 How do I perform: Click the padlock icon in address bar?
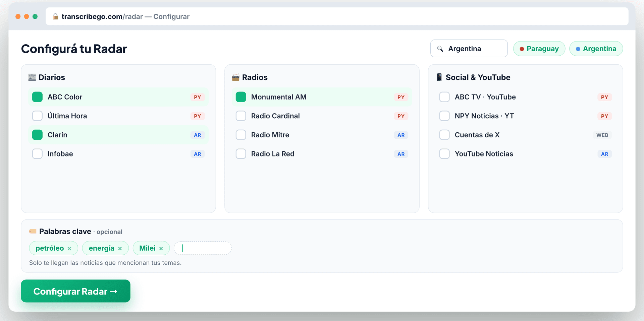(x=55, y=16)
